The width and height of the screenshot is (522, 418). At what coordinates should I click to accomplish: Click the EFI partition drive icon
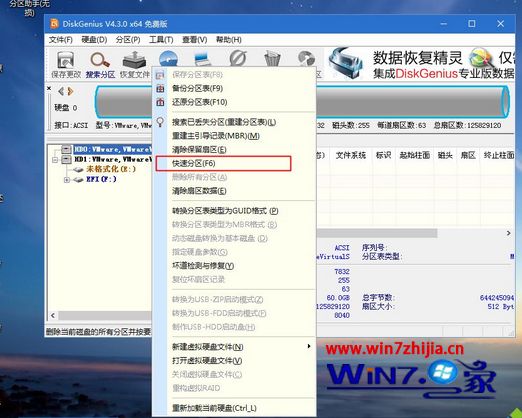point(78,180)
